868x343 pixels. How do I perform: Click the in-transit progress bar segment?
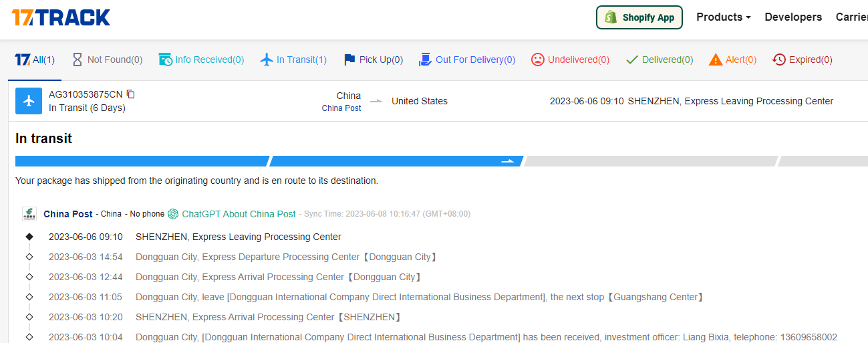pyautogui.click(x=396, y=161)
